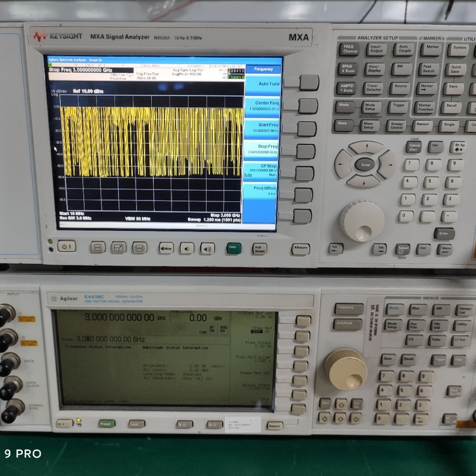Tap the down arrow key on E4438C generator
Viewport: 476px width, 476px height.
(x=340, y=419)
